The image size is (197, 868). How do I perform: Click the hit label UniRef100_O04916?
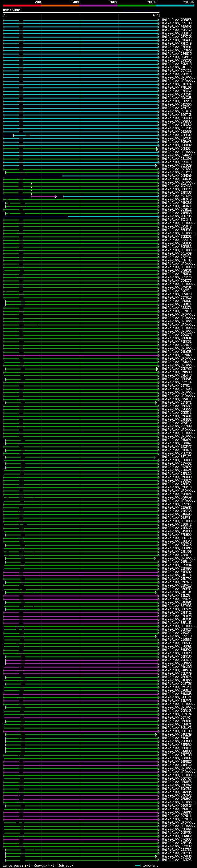(x=177, y=57)
